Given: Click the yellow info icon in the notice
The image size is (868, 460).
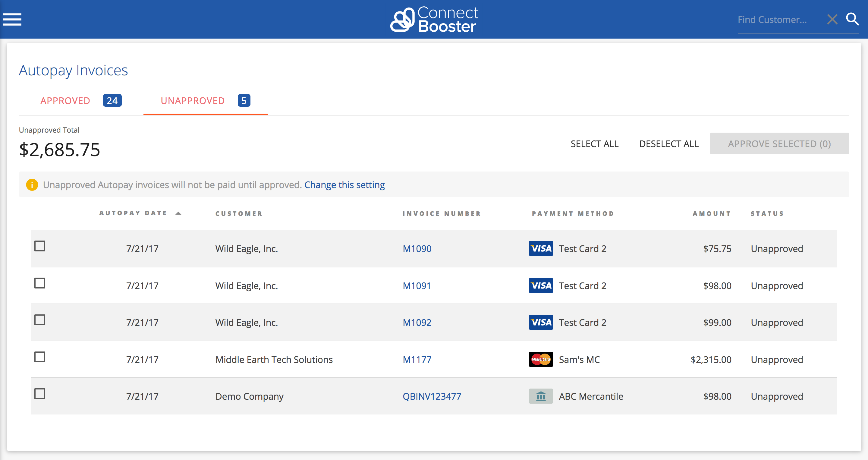Looking at the screenshot, I should point(32,185).
